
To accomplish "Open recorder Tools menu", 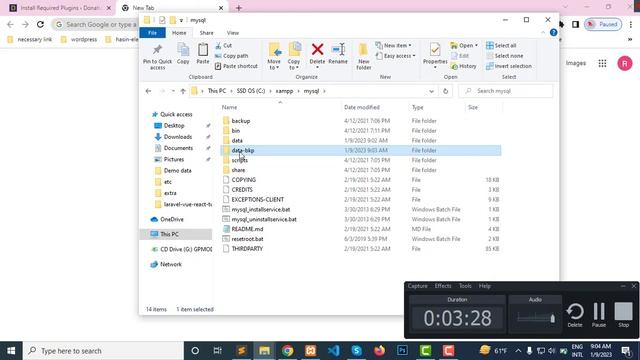I will point(465,286).
